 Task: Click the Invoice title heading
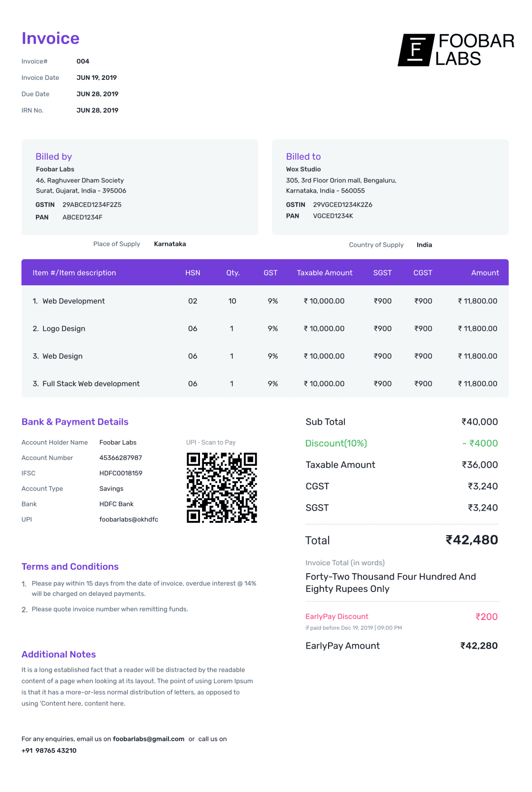coord(50,38)
